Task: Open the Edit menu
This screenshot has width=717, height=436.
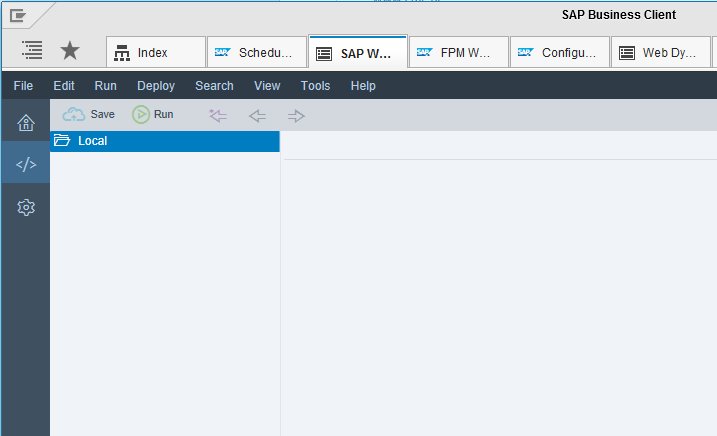Action: [64, 86]
